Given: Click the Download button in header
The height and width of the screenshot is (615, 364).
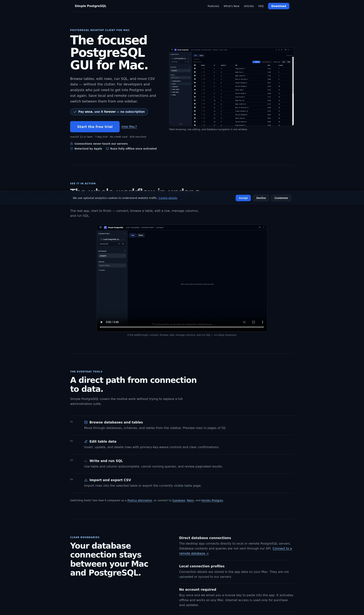Looking at the screenshot, I should pyautogui.click(x=279, y=6).
